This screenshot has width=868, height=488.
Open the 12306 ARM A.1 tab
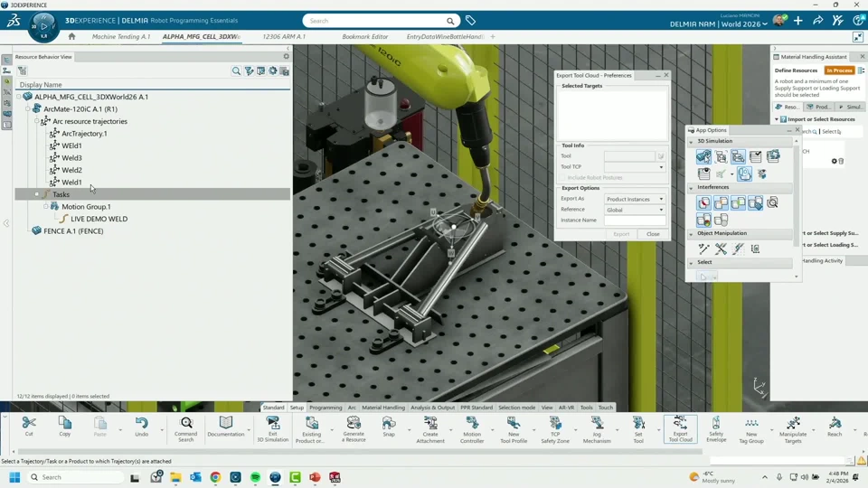pyautogui.click(x=284, y=36)
